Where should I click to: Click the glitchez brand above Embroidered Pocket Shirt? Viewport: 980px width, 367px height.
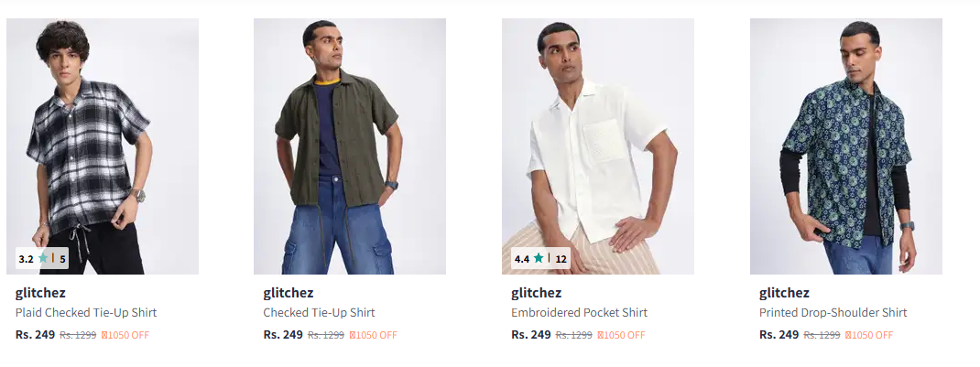(x=536, y=293)
